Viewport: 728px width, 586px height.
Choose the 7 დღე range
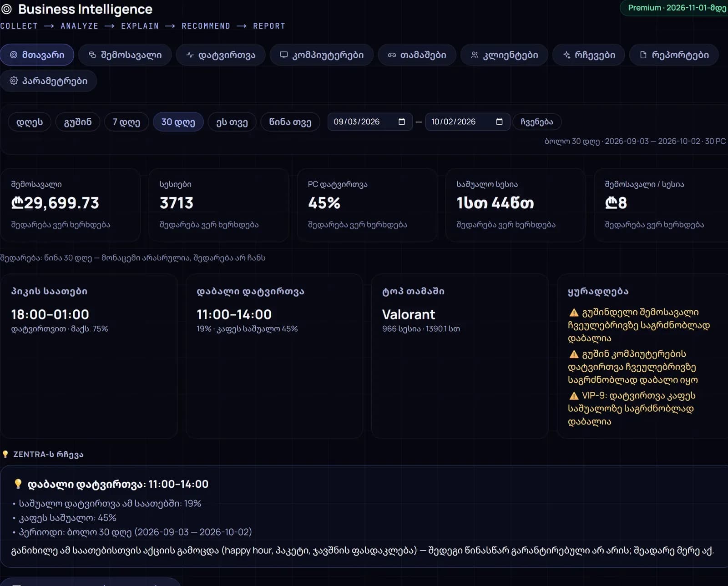(126, 122)
